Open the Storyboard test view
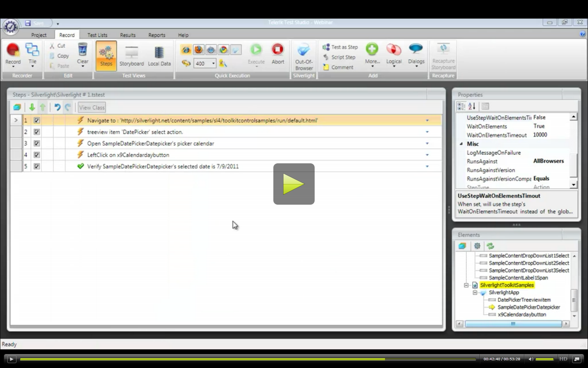 (132, 56)
